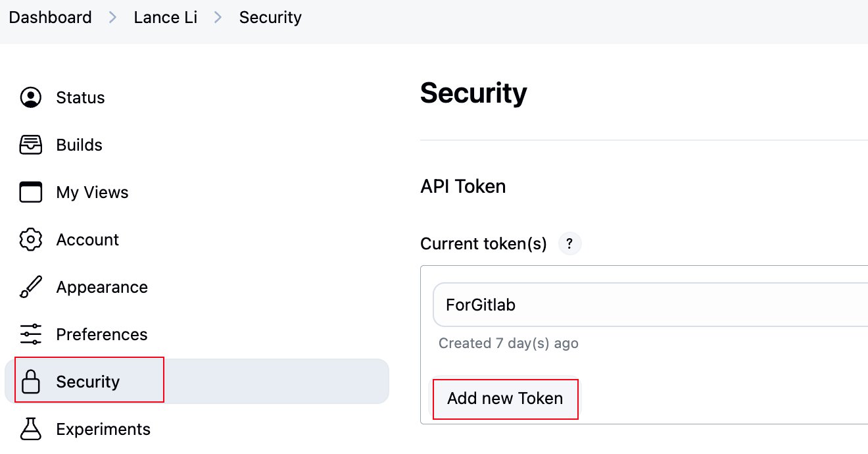Click the Preferences sliders icon
Image resolution: width=868 pixels, height=454 pixels.
point(30,334)
